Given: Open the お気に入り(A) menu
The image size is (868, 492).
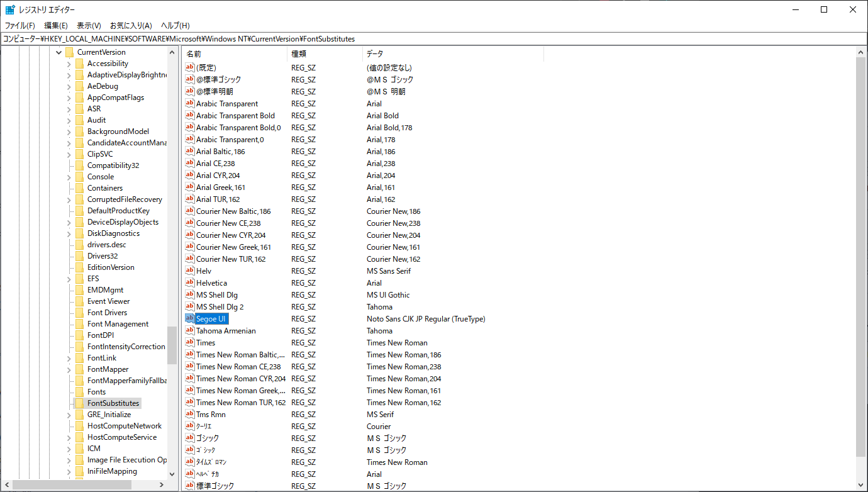Looking at the screenshot, I should 131,26.
